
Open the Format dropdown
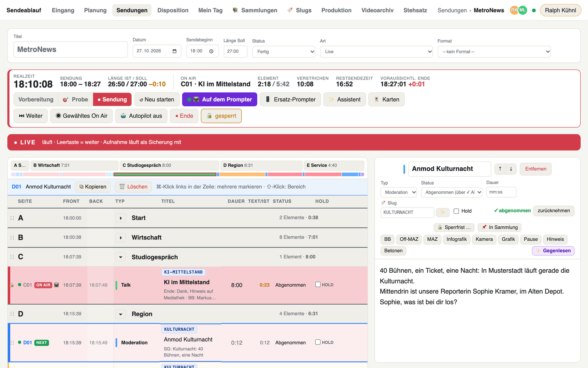(x=494, y=52)
